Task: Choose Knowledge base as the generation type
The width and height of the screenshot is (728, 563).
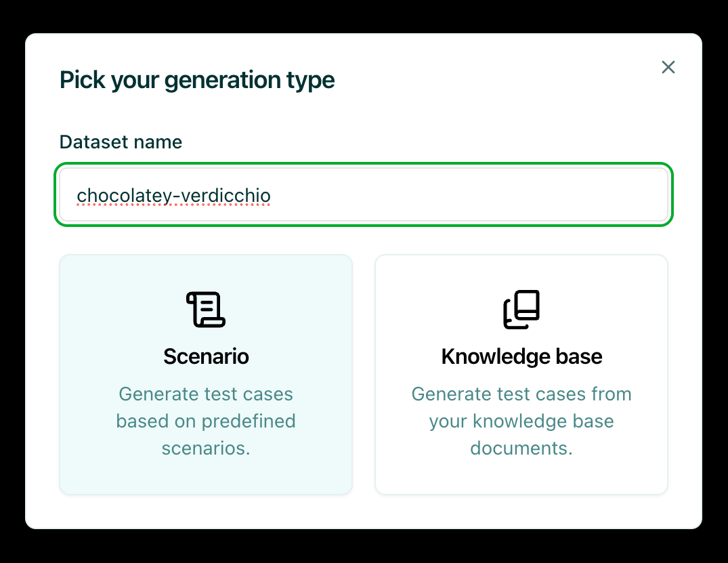Action: [521, 374]
